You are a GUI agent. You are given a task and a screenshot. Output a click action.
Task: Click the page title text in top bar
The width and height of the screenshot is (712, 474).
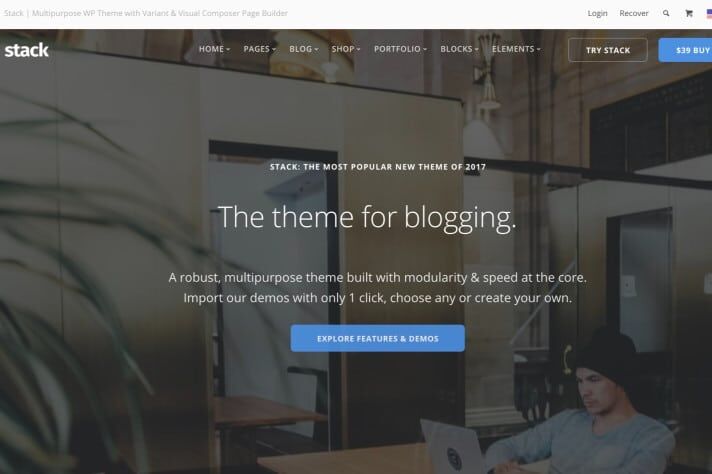146,13
